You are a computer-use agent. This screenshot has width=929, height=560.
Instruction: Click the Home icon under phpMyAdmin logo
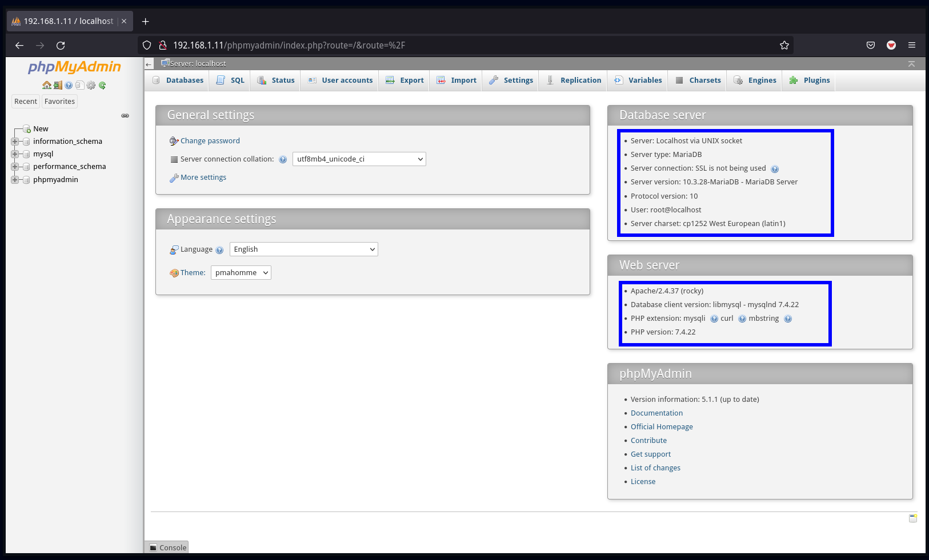[x=47, y=85]
